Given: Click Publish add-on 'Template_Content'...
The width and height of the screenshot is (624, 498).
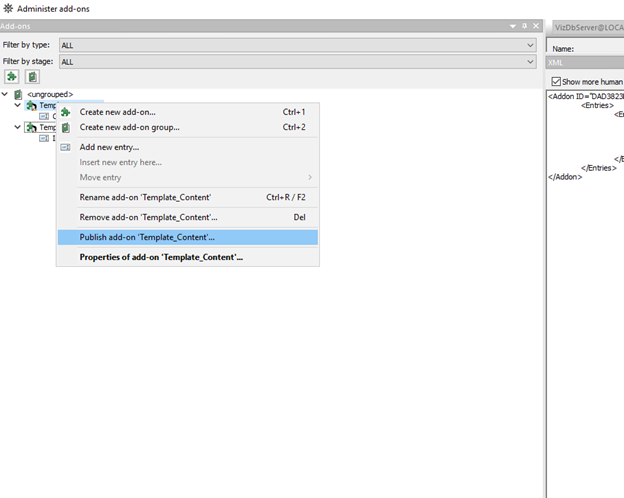Looking at the screenshot, I should coord(147,237).
